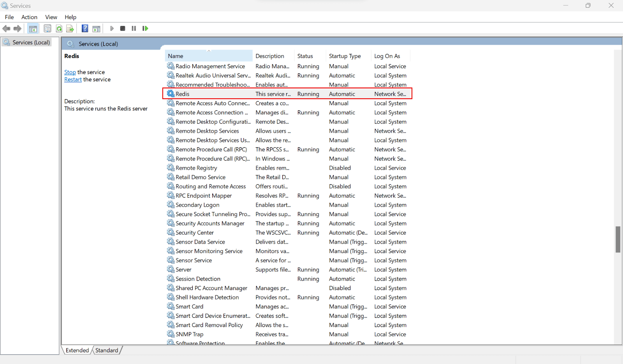The height and width of the screenshot is (364, 623).
Task: Click the Refresh toolbar icon
Action: [59, 28]
